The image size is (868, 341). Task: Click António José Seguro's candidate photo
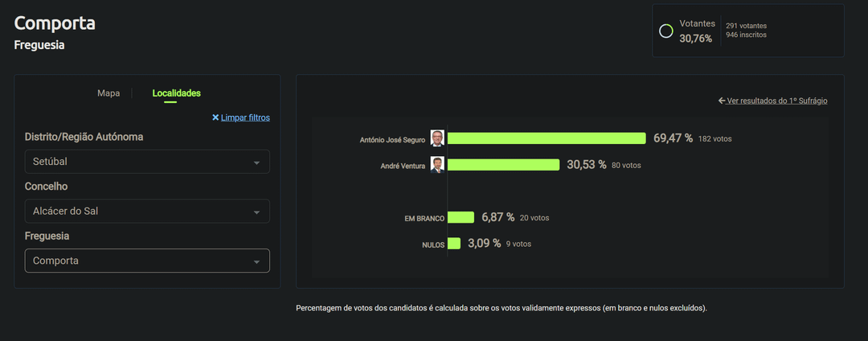pyautogui.click(x=437, y=138)
